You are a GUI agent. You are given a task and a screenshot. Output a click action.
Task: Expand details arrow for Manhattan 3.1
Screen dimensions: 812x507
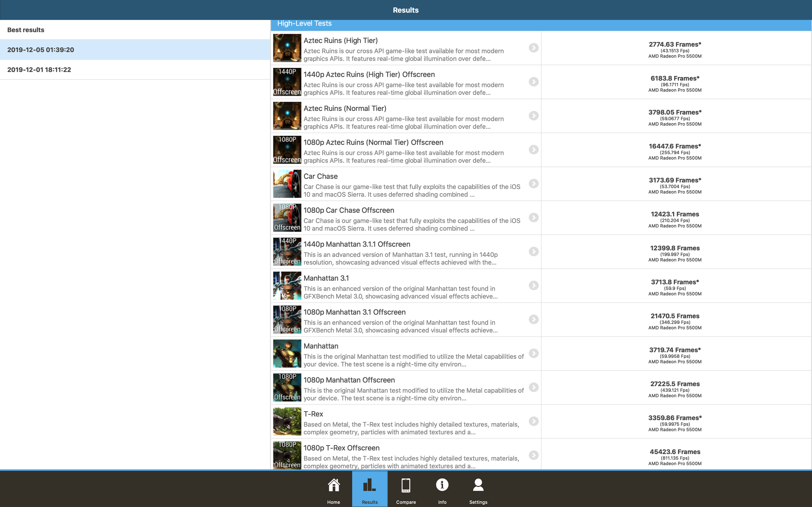click(533, 285)
